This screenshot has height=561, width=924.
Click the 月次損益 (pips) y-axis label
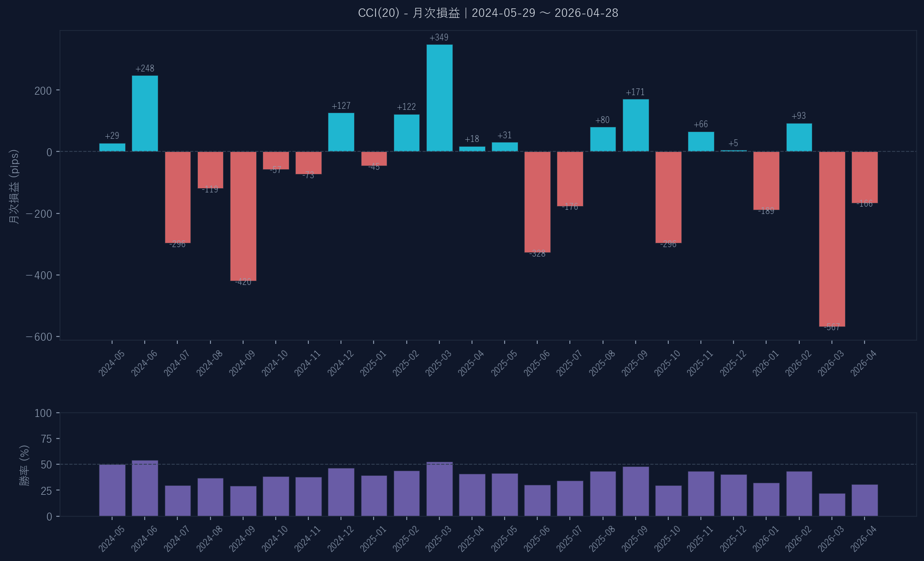[x=14, y=187]
